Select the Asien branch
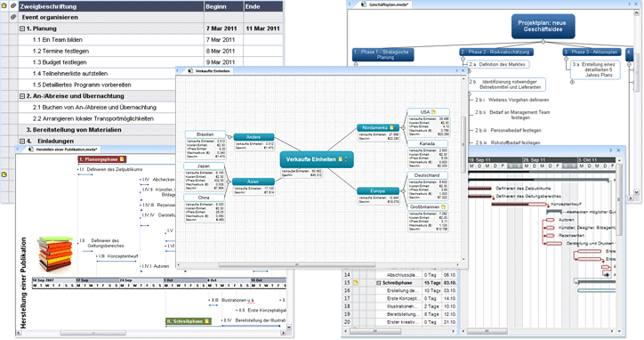The height and width of the screenshot is (340, 644). 254,182
